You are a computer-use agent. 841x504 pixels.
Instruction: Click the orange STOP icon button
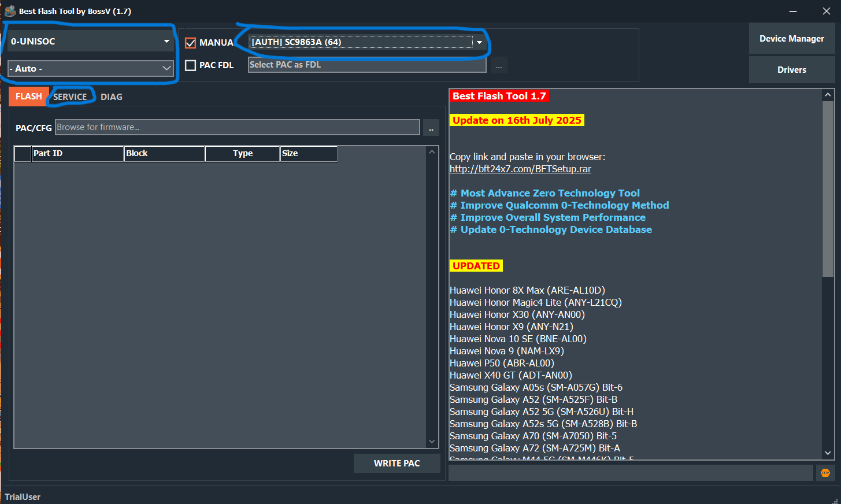coord(825,473)
